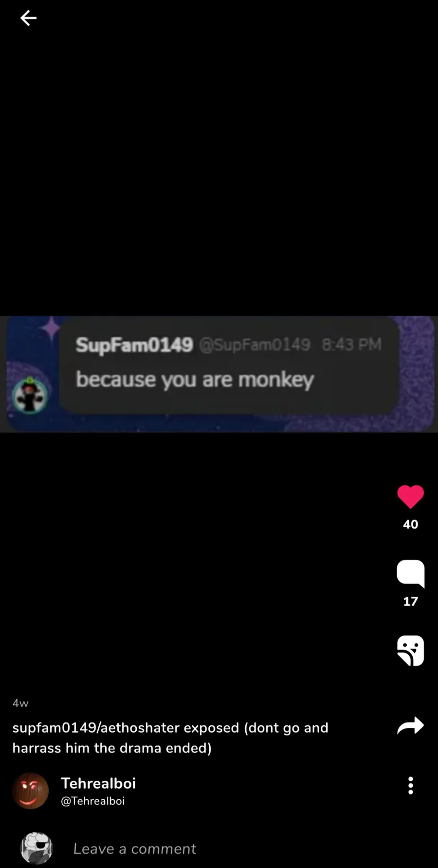Tap the bold SupFam0149 username text
Screen dimensions: 438x868
coord(134,345)
